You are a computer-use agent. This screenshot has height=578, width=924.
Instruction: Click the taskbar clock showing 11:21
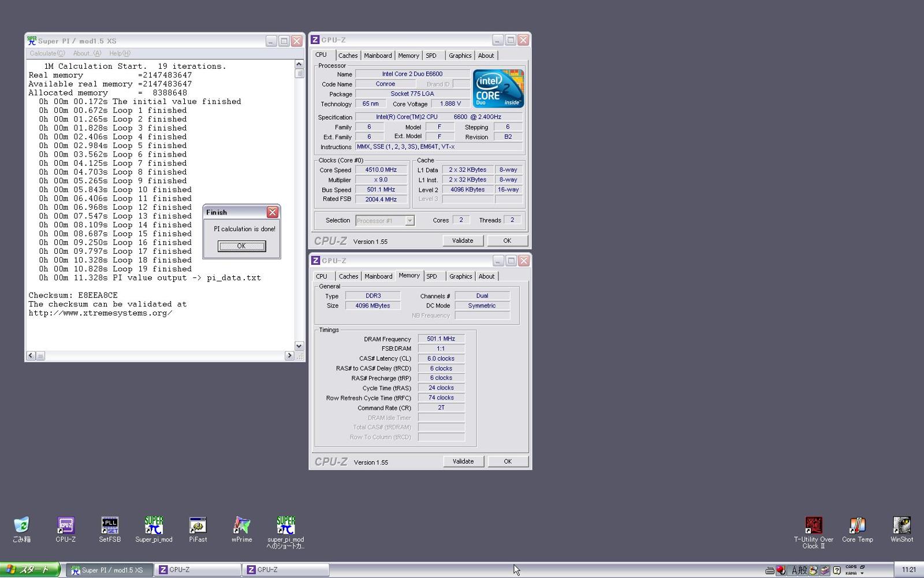909,570
